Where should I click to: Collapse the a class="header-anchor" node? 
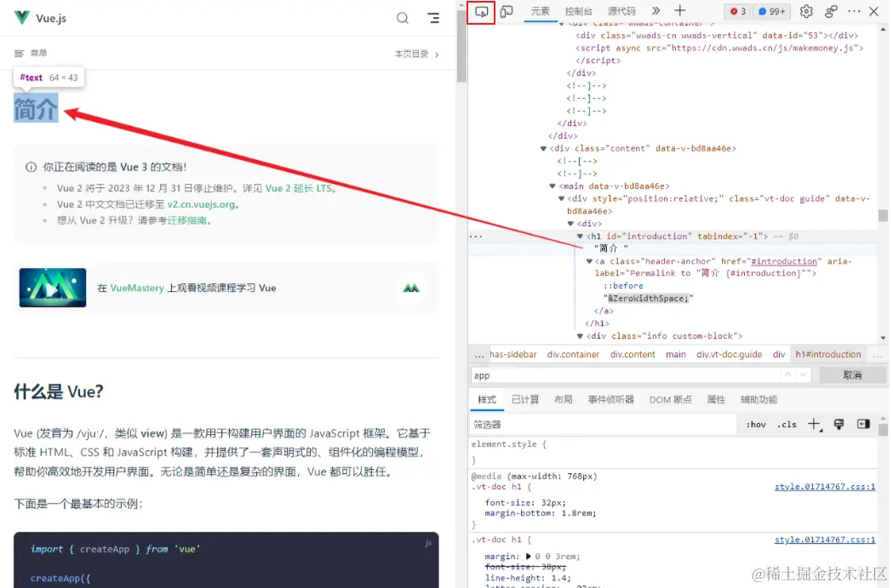(589, 261)
